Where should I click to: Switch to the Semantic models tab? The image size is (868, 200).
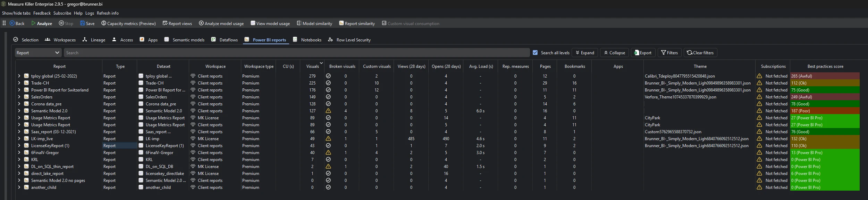click(184, 40)
